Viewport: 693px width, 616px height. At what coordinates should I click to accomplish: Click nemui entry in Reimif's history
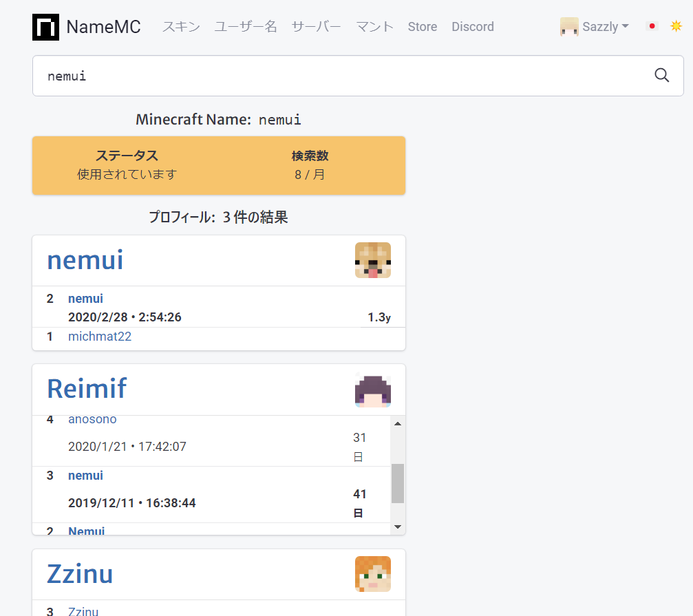click(x=85, y=476)
